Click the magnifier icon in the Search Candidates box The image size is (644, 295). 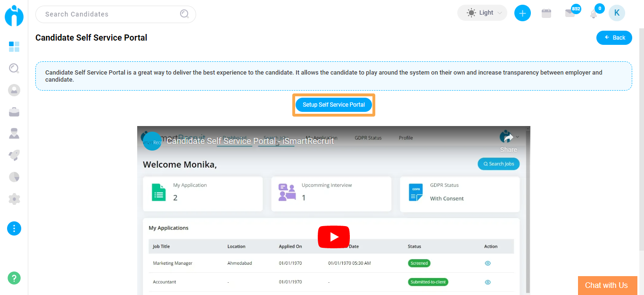pos(184,14)
